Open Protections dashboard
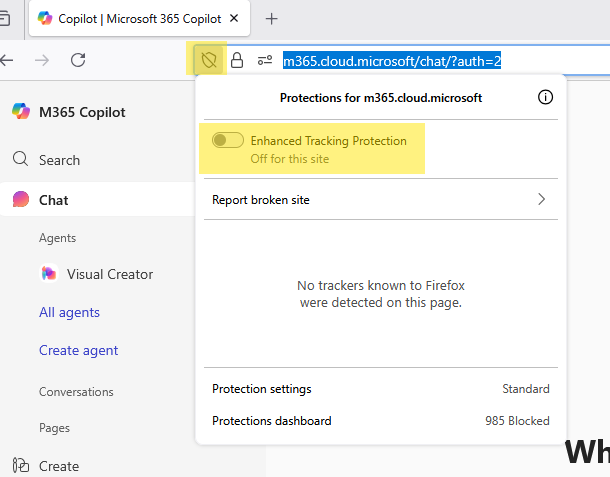Screen dimensions: 610x477 point(380,421)
